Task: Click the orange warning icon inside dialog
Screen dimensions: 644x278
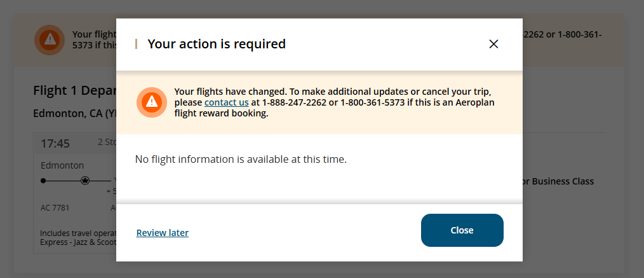Action: (152, 102)
